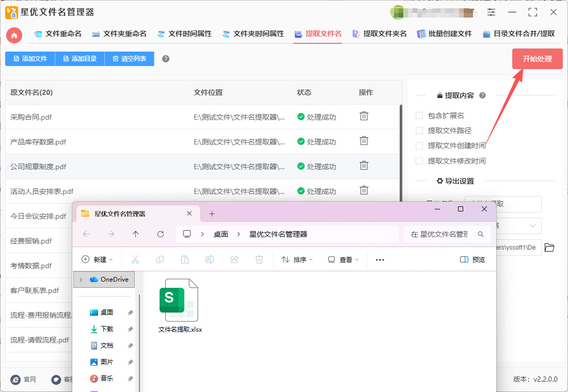Go up one level in explorer
The image size is (568, 392).
pyautogui.click(x=136, y=234)
